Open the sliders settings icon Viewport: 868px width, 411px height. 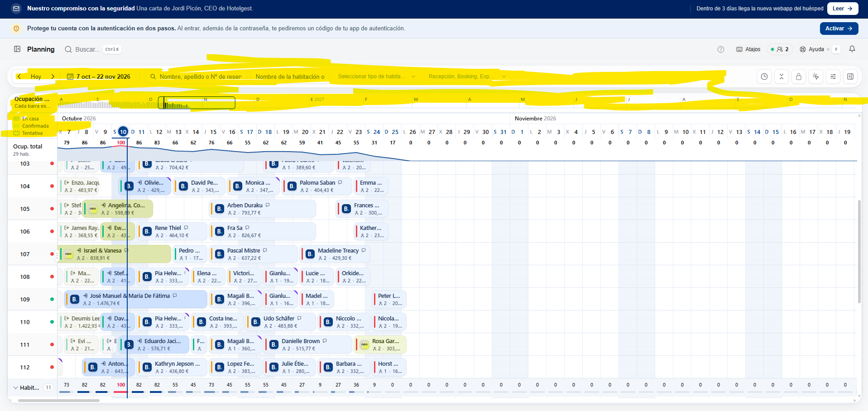pos(833,76)
